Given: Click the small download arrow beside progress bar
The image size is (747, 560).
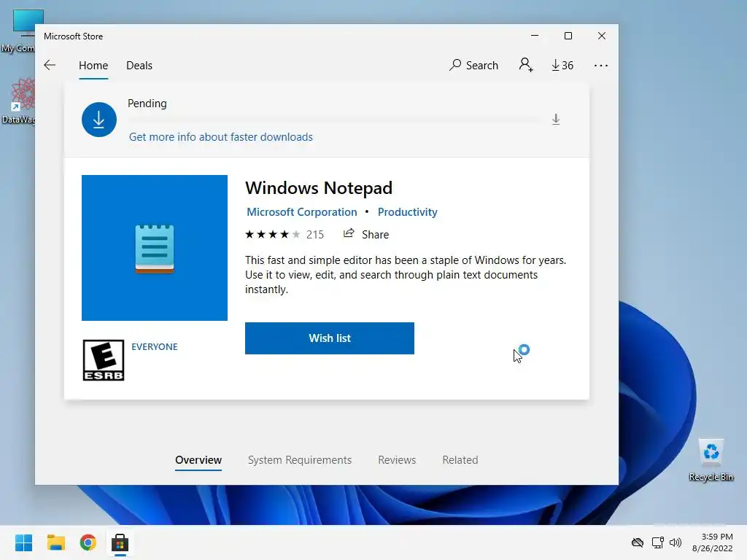Looking at the screenshot, I should click(556, 119).
